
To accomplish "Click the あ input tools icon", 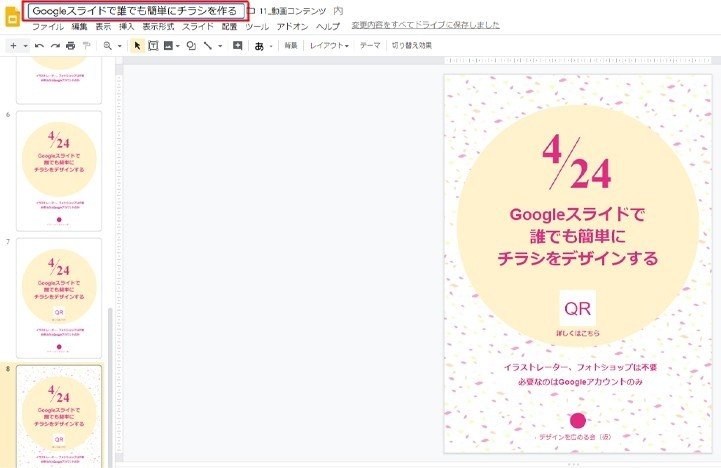I will click(x=259, y=46).
